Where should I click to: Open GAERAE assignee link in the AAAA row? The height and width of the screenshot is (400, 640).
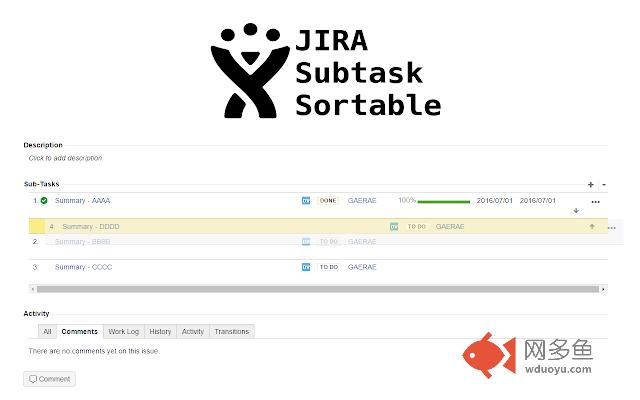tap(362, 200)
